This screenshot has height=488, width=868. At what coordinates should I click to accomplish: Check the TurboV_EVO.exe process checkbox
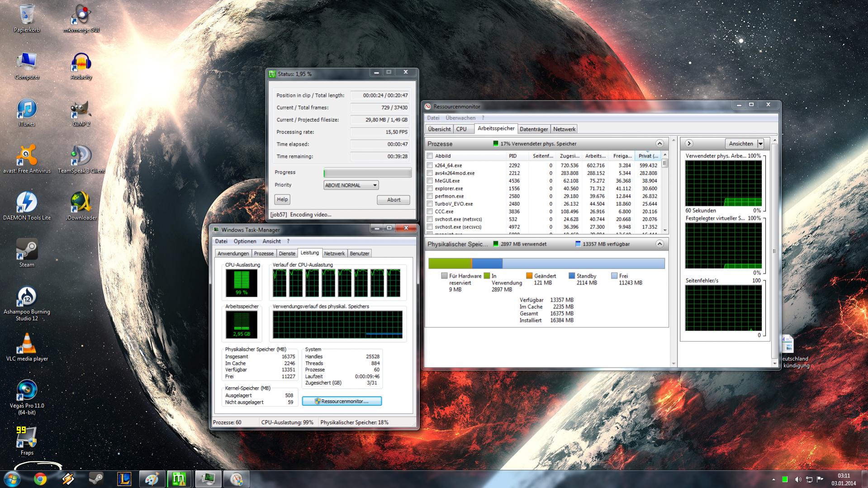point(430,204)
